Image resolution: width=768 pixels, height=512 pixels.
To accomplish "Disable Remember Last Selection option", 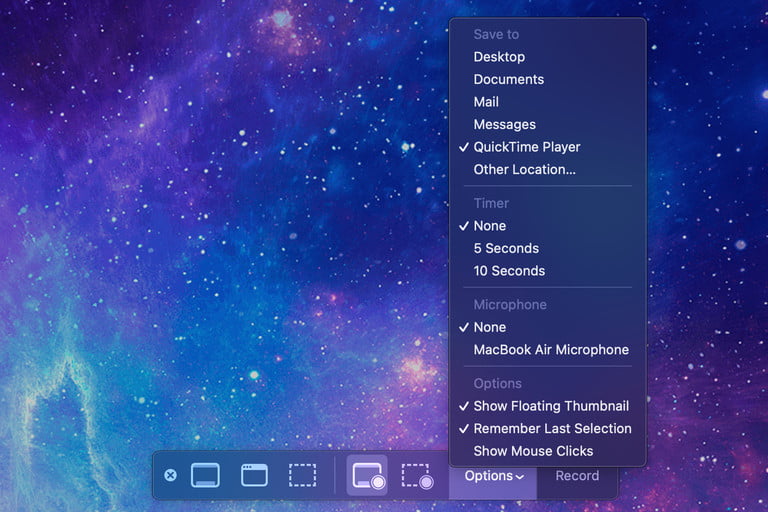I will [552, 428].
